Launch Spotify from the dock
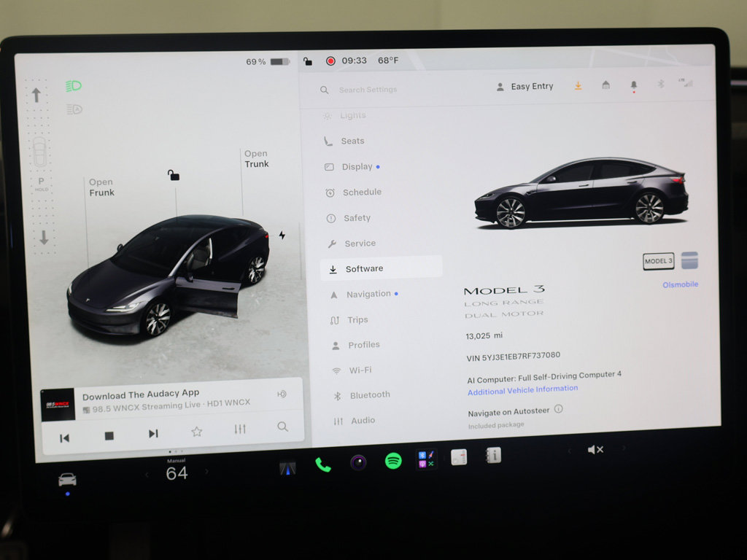This screenshot has height=560, width=747. [x=393, y=461]
